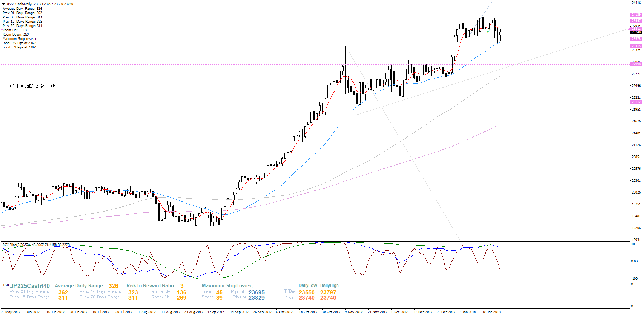This screenshot has height=316, width=644.
Task: Click the pink 23578 price level label
Action: [x=636, y=39]
